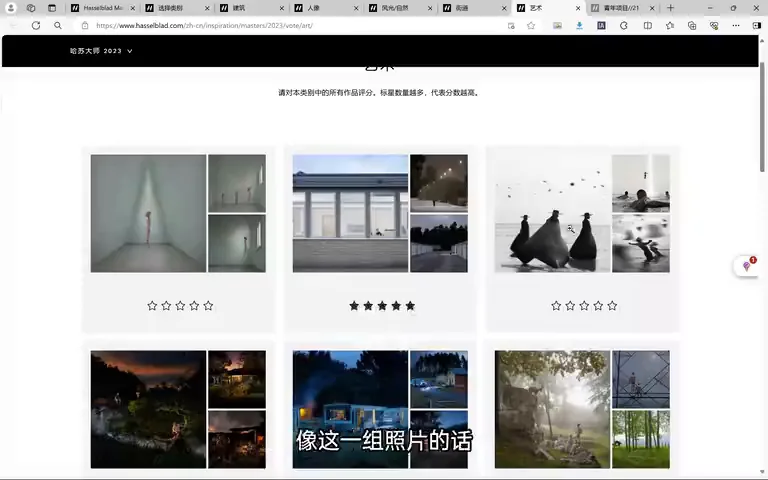Reload the page with the refresh icon

click(x=36, y=25)
